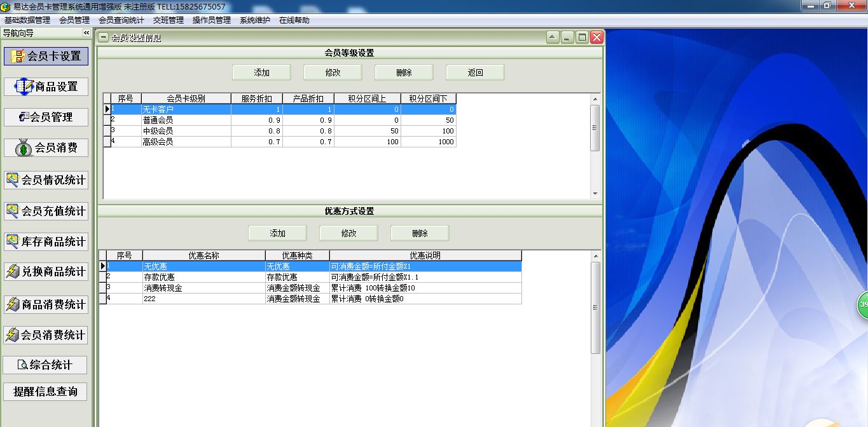Open 商品消费统计 in the navigation sidebar
This screenshot has height=427, width=868.
[x=46, y=304]
